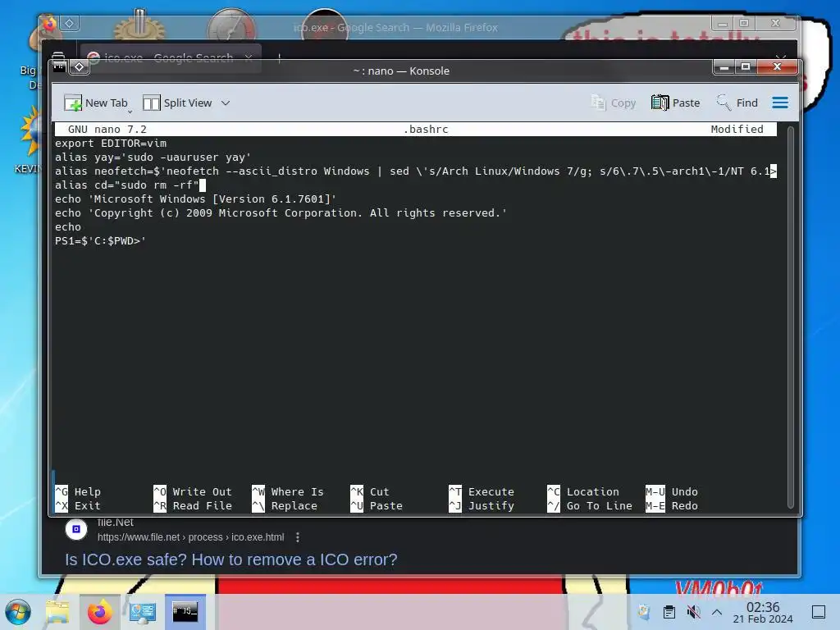Image resolution: width=840 pixels, height=630 pixels.
Task: Click the file.net site favicon in Firefox
Action: point(76,529)
